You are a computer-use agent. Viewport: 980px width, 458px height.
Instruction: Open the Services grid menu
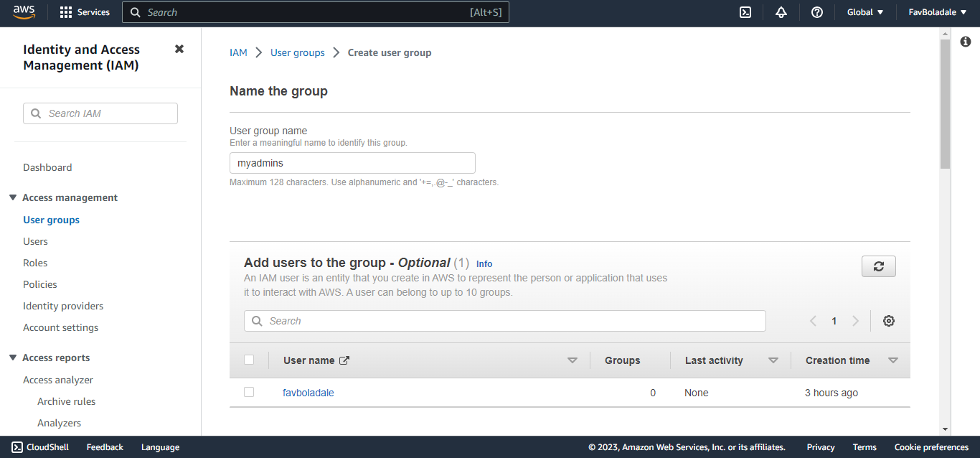click(85, 12)
